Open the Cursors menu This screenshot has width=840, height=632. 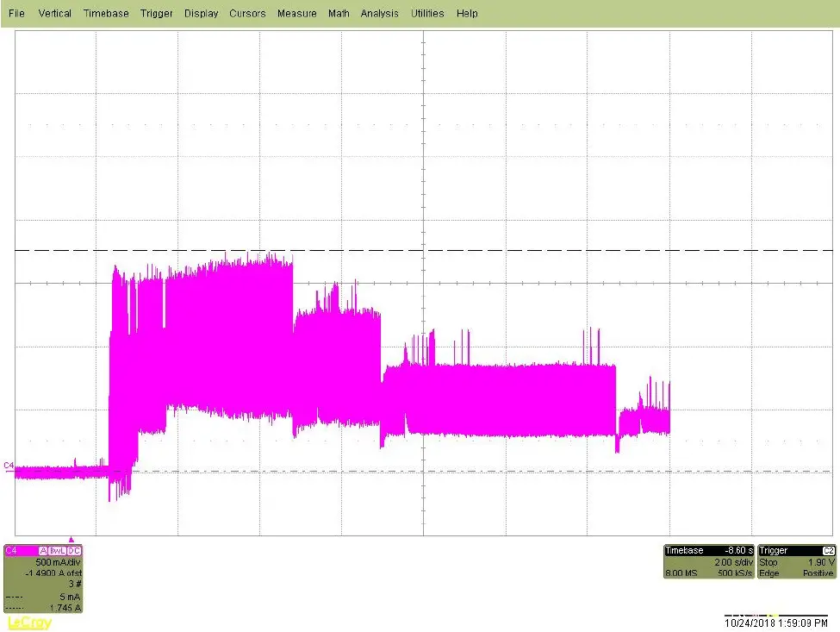click(247, 14)
